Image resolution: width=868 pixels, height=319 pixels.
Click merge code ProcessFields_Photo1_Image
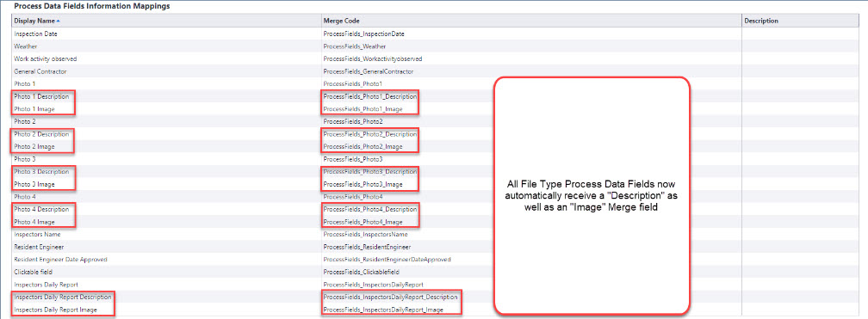point(363,109)
